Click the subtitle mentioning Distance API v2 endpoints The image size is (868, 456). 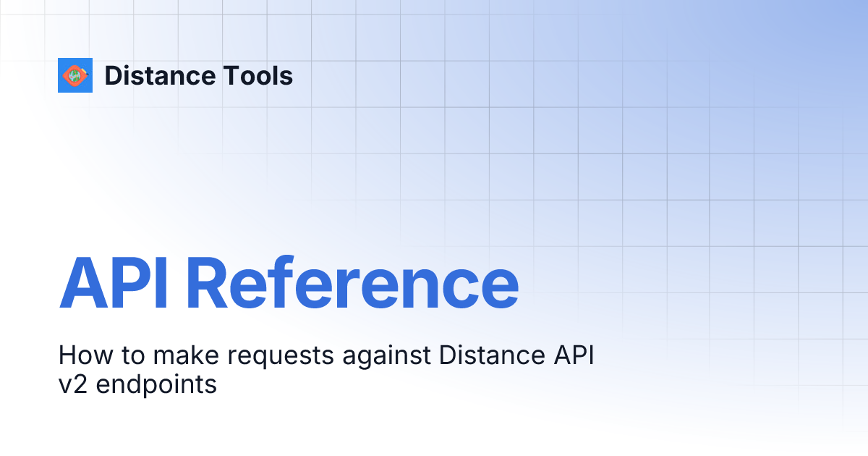tap(325, 369)
